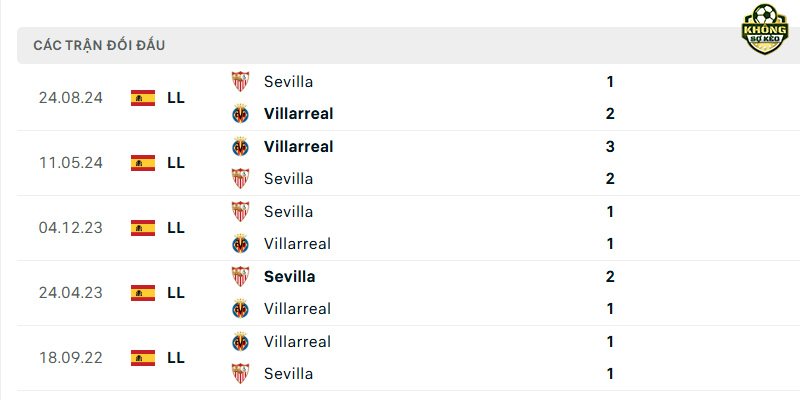Click Sevilla score 2 in 24.04.23 match
800x400 pixels.
[x=610, y=277]
